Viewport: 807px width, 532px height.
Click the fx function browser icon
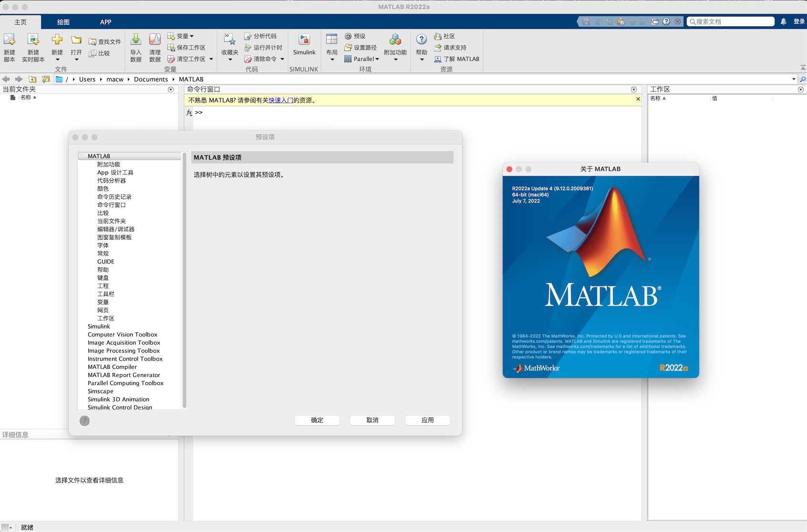coord(189,113)
